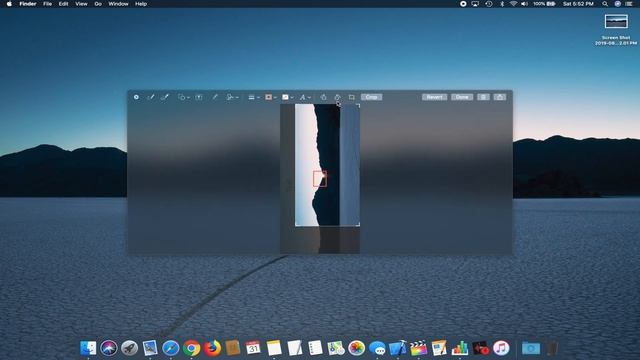
Task: Open the Help menu
Action: [141, 4]
